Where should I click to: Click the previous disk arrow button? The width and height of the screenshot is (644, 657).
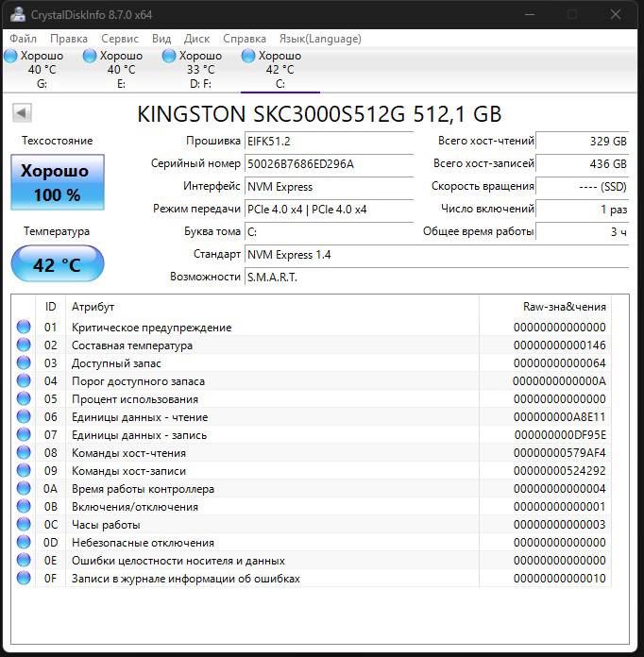21,113
